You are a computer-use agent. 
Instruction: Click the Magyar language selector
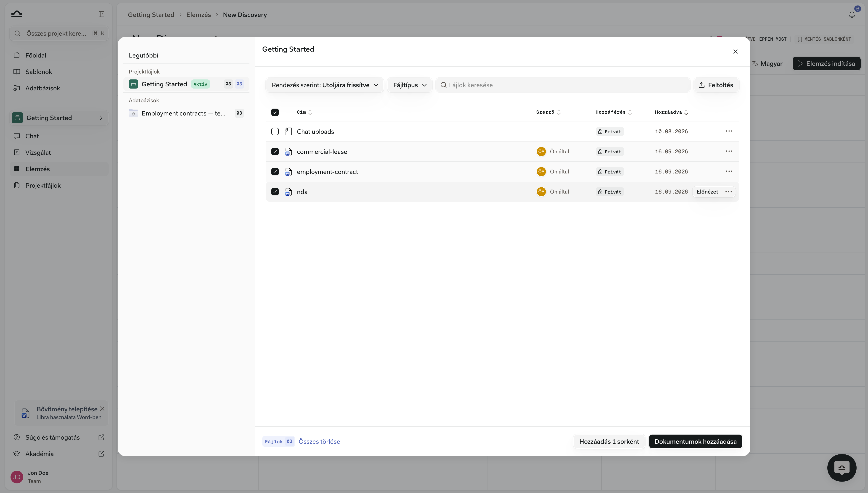pos(767,64)
